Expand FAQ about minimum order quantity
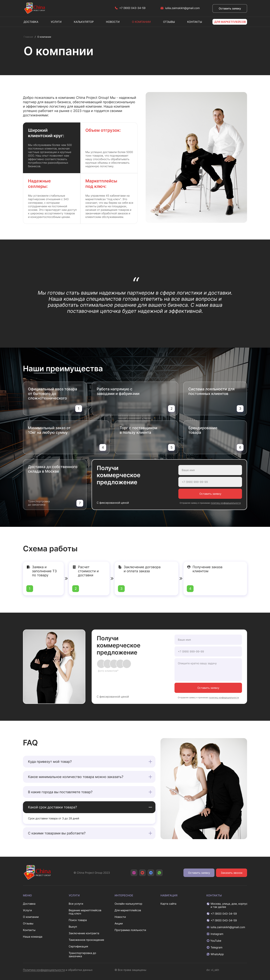Image resolution: width=270 pixels, height=980 pixels. [x=89, y=777]
